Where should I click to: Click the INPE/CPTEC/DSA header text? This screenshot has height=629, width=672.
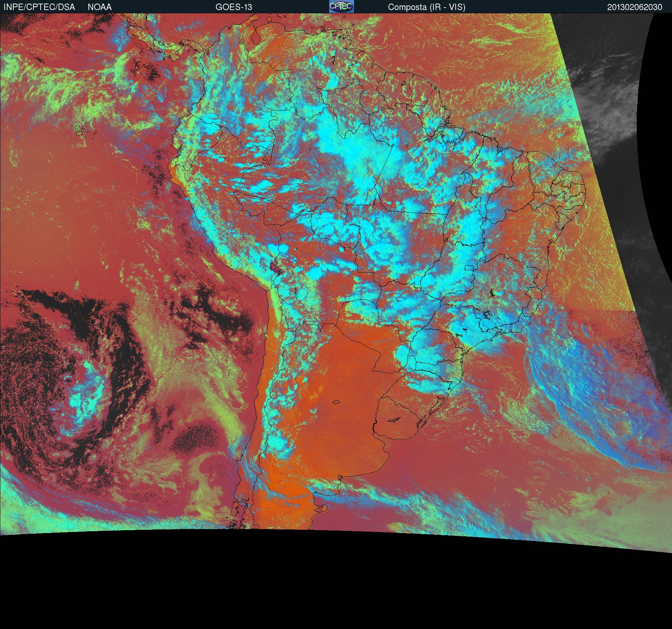point(39,7)
